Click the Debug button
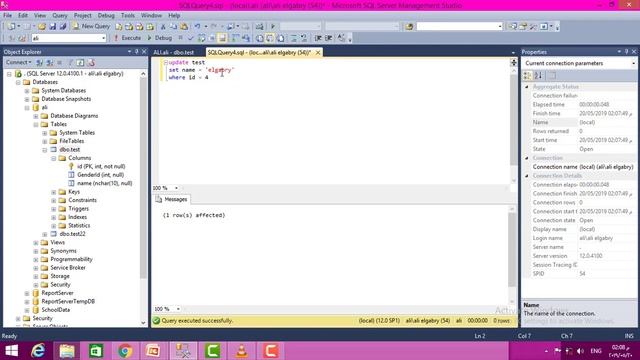 [159, 38]
